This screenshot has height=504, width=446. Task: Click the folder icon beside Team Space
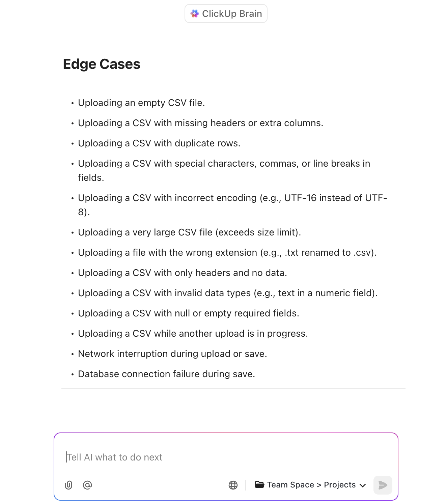coord(259,485)
